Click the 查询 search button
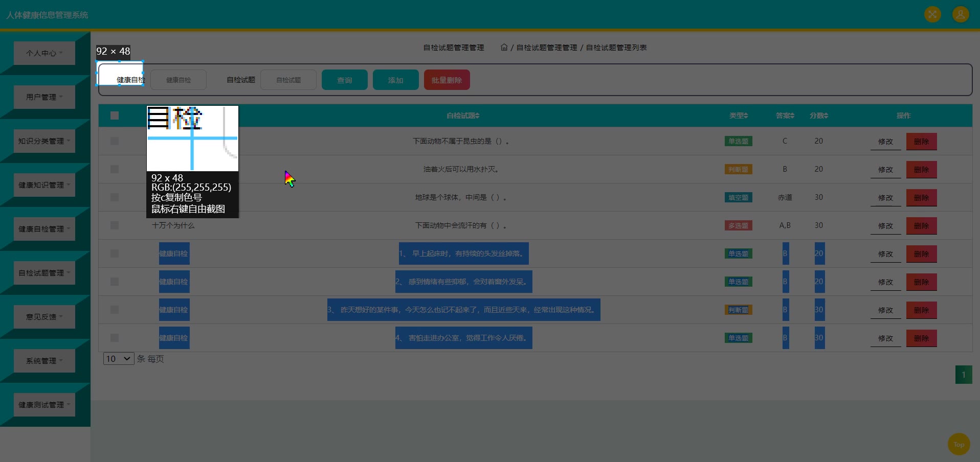 (x=345, y=80)
